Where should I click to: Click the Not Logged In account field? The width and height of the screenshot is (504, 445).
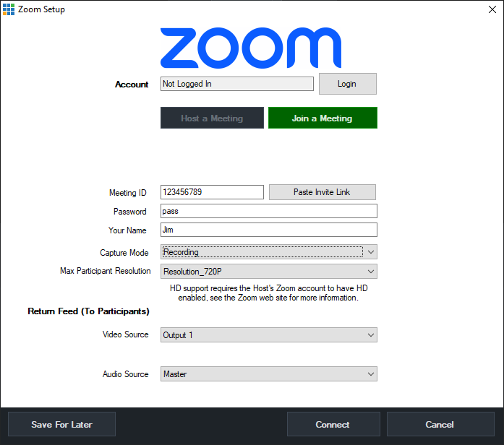click(x=236, y=84)
